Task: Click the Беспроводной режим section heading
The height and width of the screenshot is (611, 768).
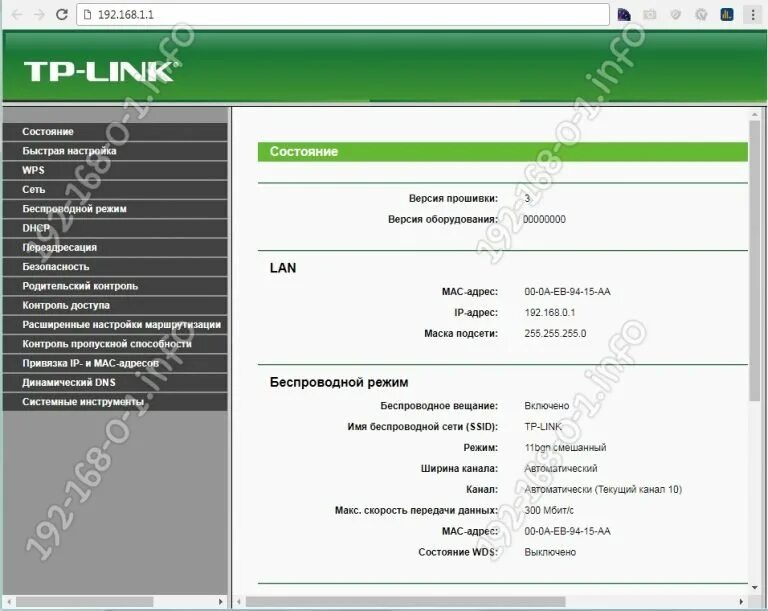Action: pos(339,382)
